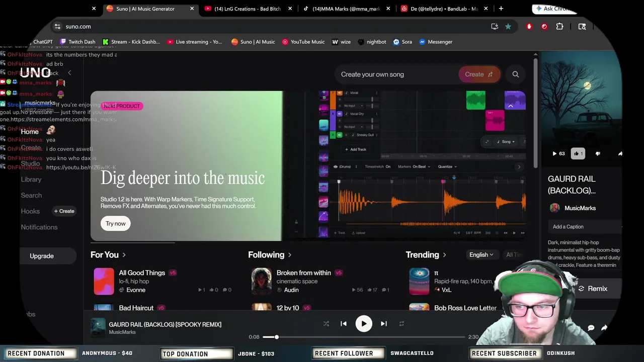Click the Add a Caption field

(x=586, y=227)
